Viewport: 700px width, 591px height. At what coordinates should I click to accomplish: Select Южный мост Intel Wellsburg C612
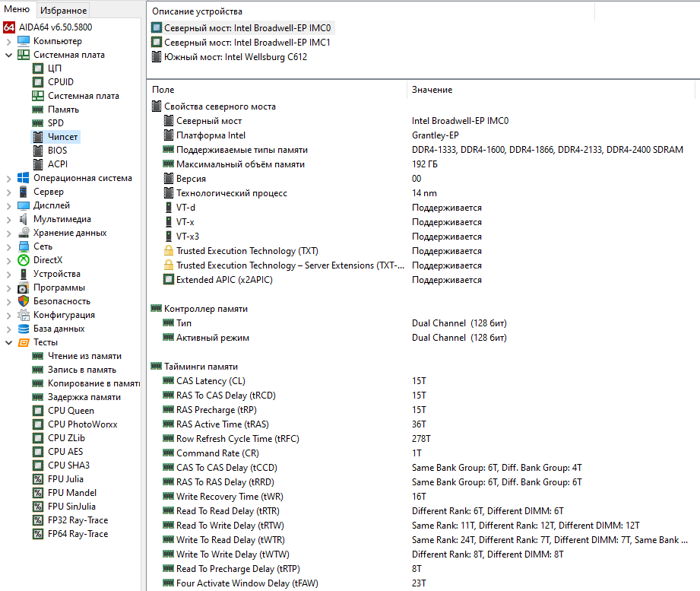pyautogui.click(x=230, y=57)
